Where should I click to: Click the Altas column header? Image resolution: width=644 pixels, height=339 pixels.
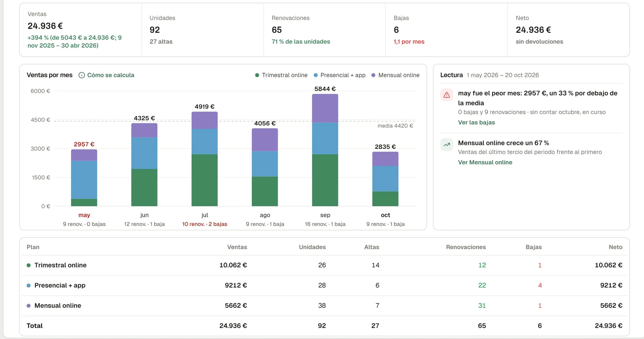[x=372, y=247]
